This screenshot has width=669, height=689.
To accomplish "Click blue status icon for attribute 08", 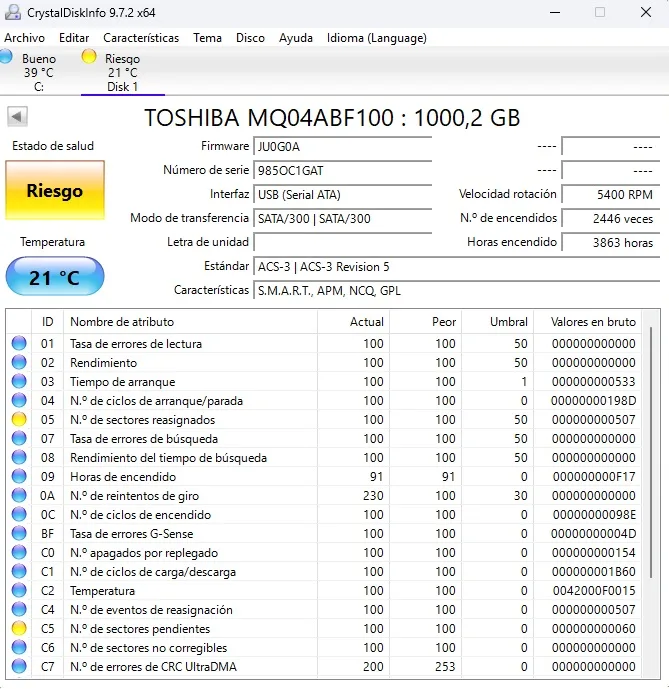I will click(x=19, y=457).
